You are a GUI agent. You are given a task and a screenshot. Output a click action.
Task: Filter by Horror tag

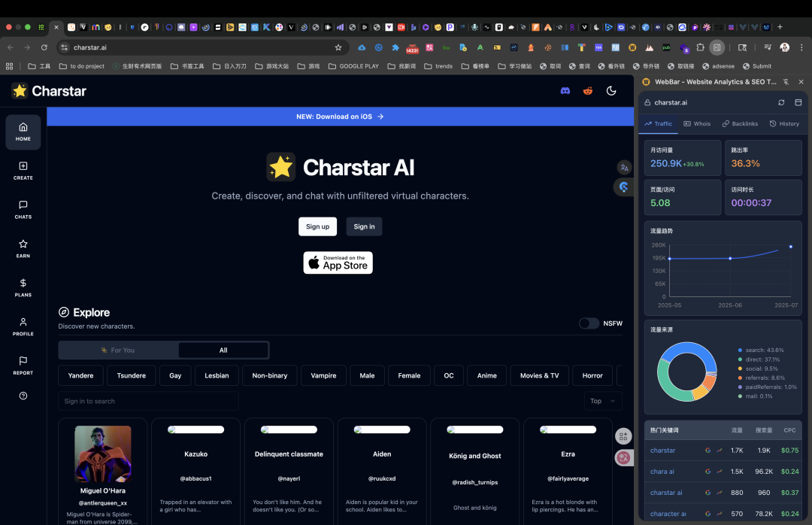point(592,376)
